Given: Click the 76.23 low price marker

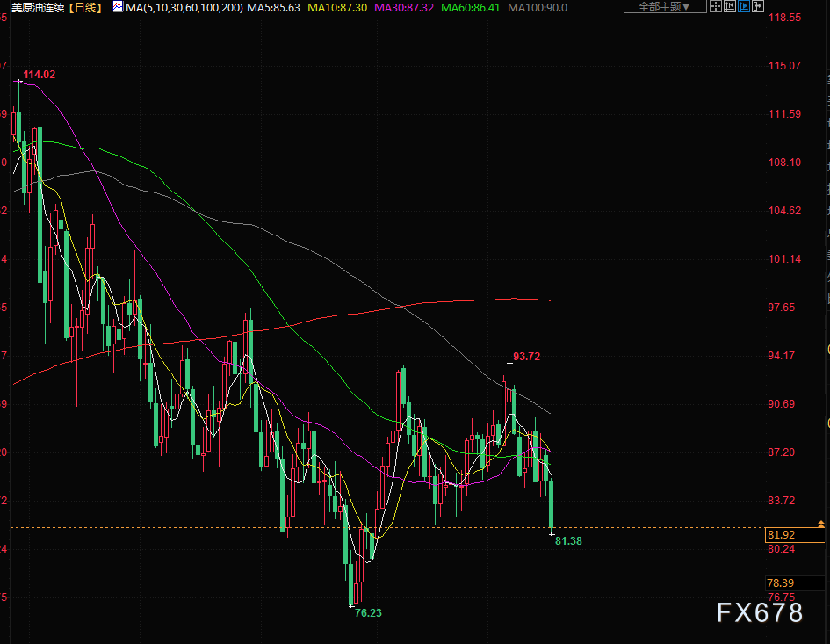Looking at the screenshot, I should [368, 612].
